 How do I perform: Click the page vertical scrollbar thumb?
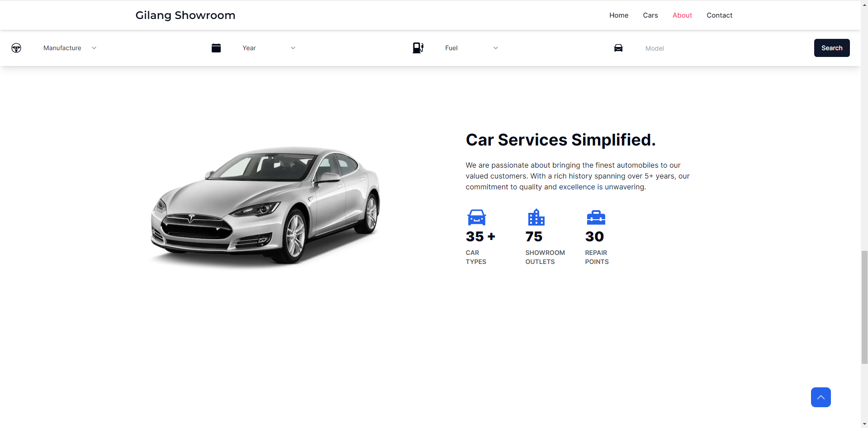coord(864,307)
